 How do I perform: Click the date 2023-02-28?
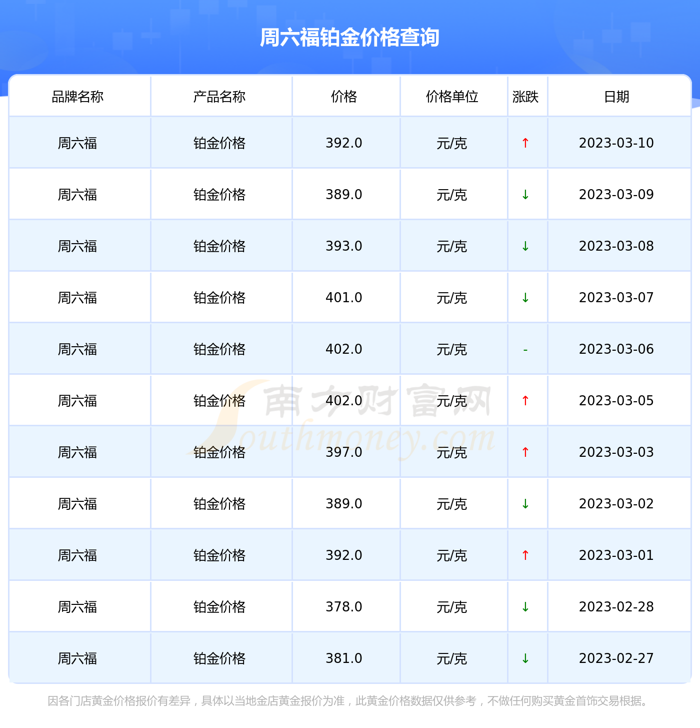(x=616, y=607)
